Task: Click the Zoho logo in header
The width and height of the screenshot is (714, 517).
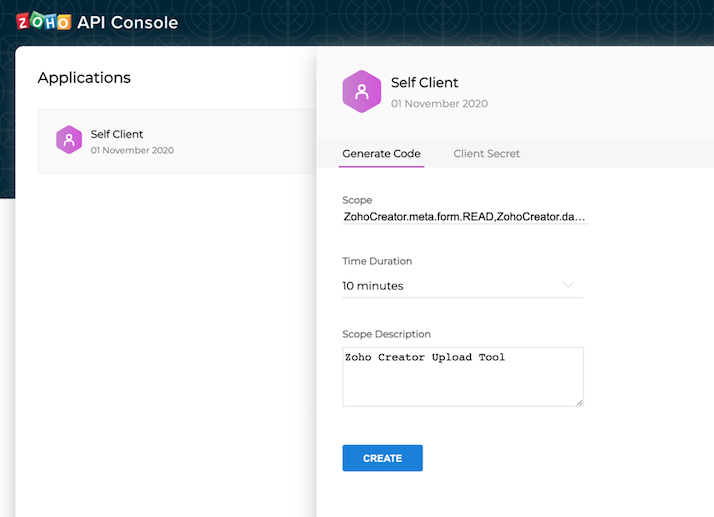Action: coord(44,21)
